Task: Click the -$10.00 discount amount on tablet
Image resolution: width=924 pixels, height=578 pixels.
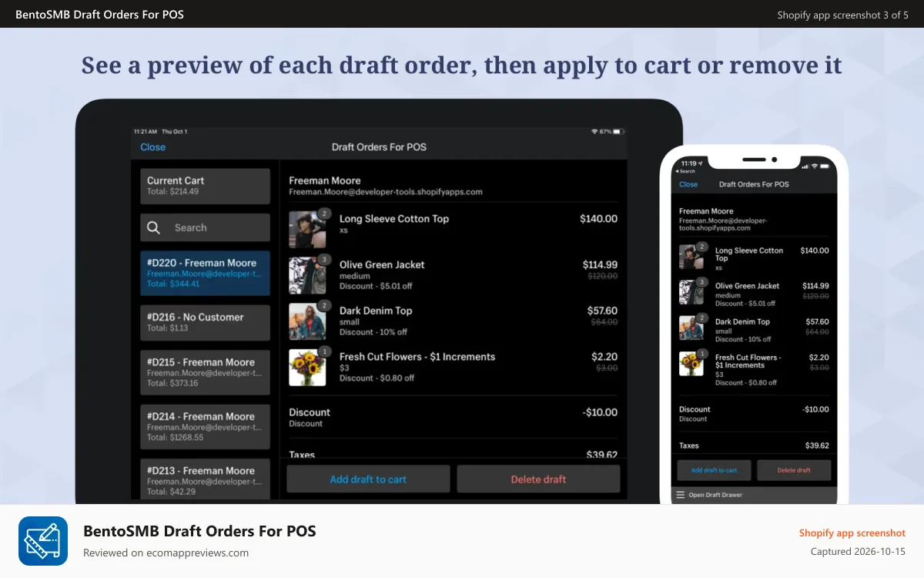Action: [600, 412]
